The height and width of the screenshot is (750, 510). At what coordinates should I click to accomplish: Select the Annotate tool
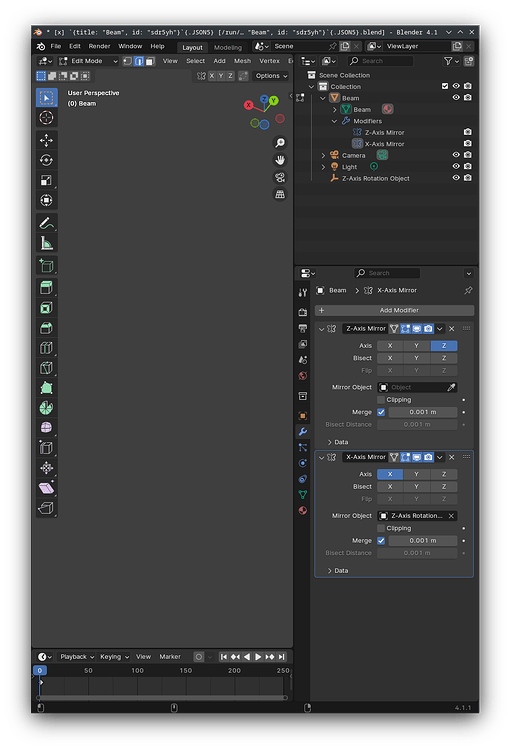click(x=46, y=223)
